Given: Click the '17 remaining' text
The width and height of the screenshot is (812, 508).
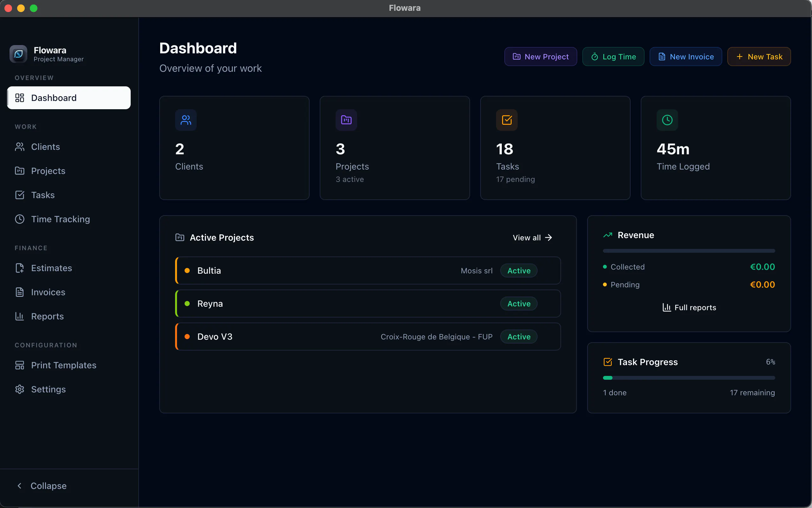Looking at the screenshot, I should 752,392.
